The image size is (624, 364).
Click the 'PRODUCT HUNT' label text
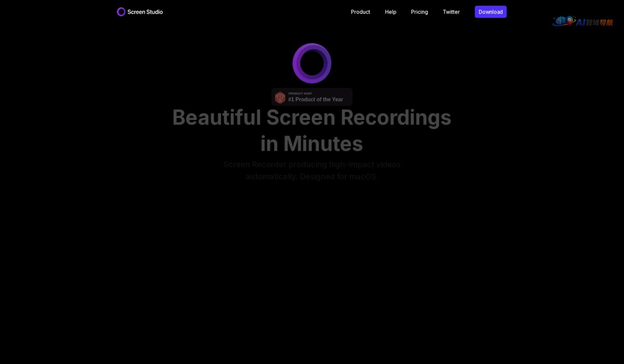[300, 93]
